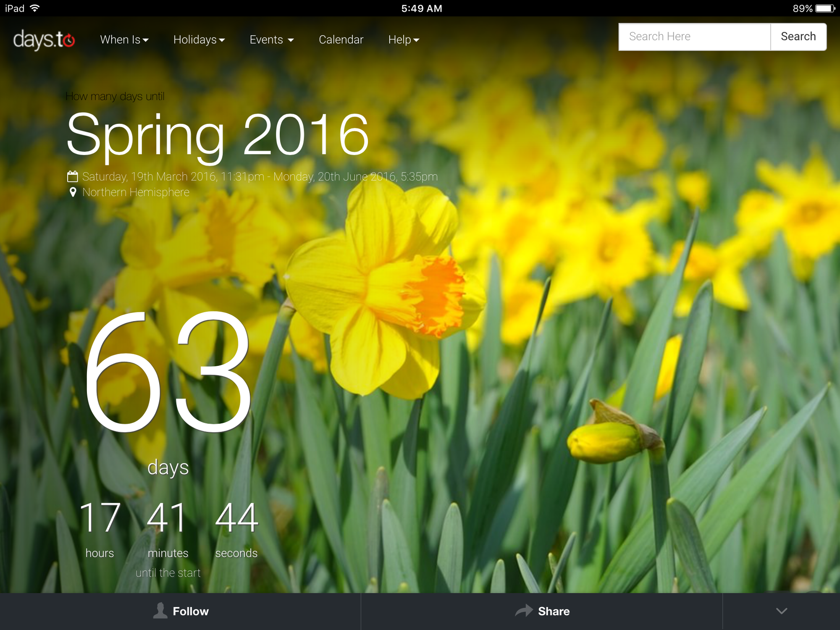
Task: Go to the Calendar page
Action: [x=341, y=40]
